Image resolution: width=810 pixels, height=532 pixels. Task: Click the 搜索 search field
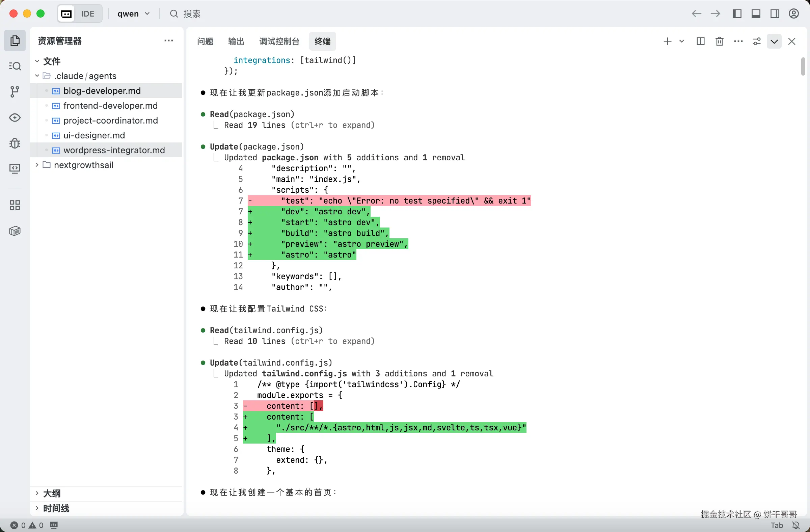click(192, 14)
